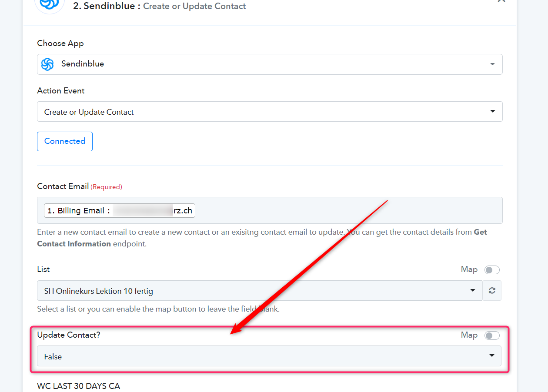Close the Sendinblue step panel
This screenshot has height=392, width=548.
(501, 1)
